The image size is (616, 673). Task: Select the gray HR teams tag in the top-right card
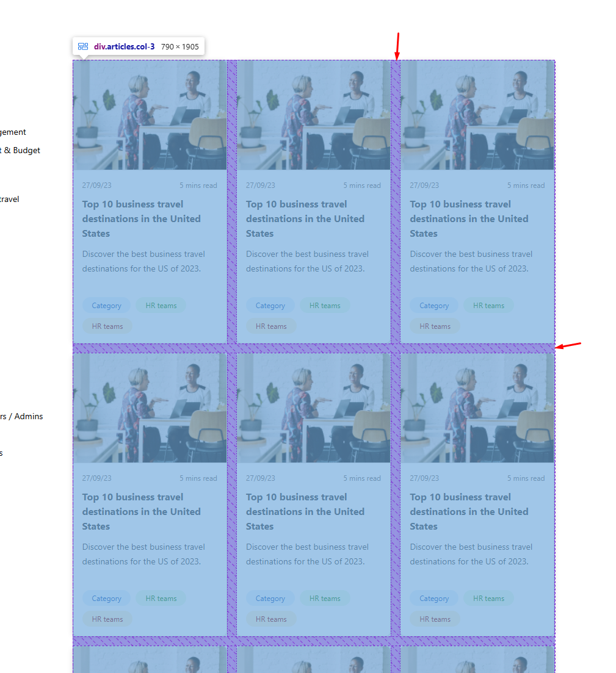coord(435,326)
